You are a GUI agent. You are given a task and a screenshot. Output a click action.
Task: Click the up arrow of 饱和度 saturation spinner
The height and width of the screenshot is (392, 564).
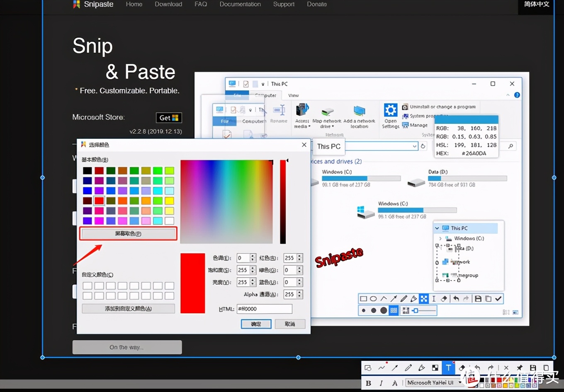[253, 268]
